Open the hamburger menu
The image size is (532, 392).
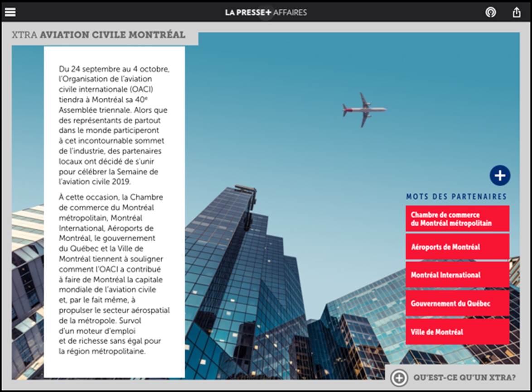click(10, 12)
